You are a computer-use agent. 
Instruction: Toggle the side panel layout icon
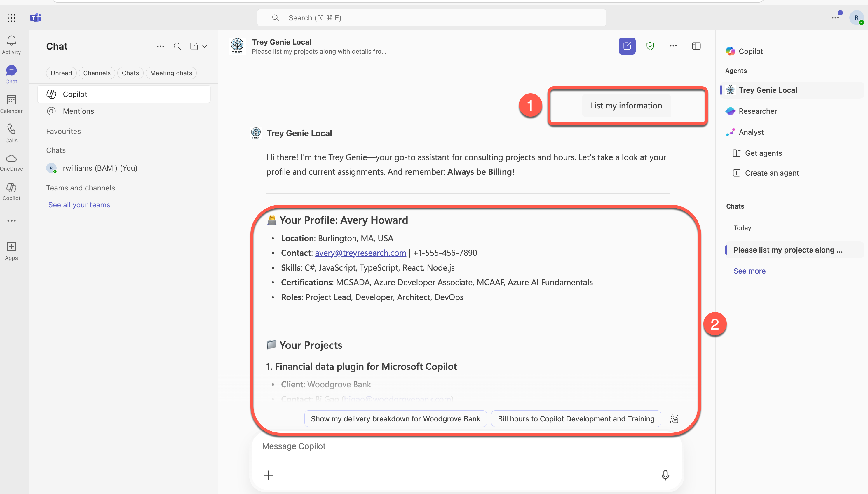(x=696, y=46)
